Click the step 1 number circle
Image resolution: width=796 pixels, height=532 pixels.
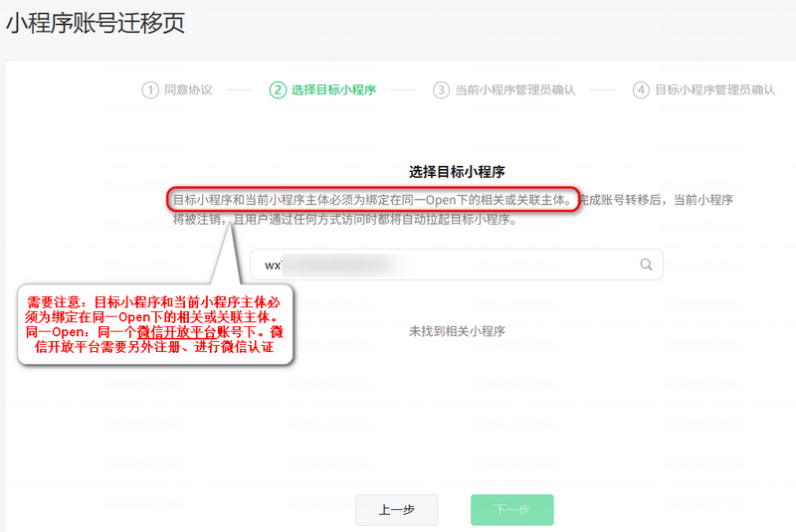tap(150, 89)
